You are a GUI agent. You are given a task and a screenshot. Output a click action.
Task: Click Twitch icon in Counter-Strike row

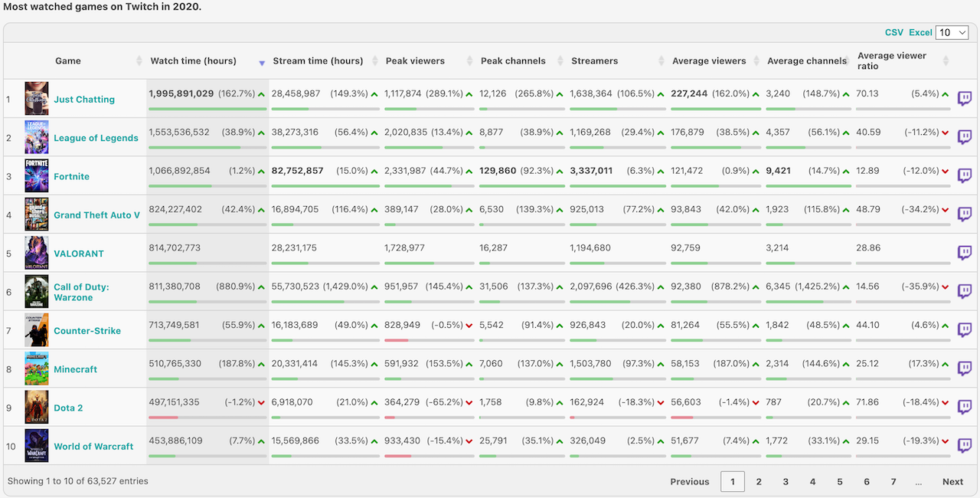coord(965,330)
